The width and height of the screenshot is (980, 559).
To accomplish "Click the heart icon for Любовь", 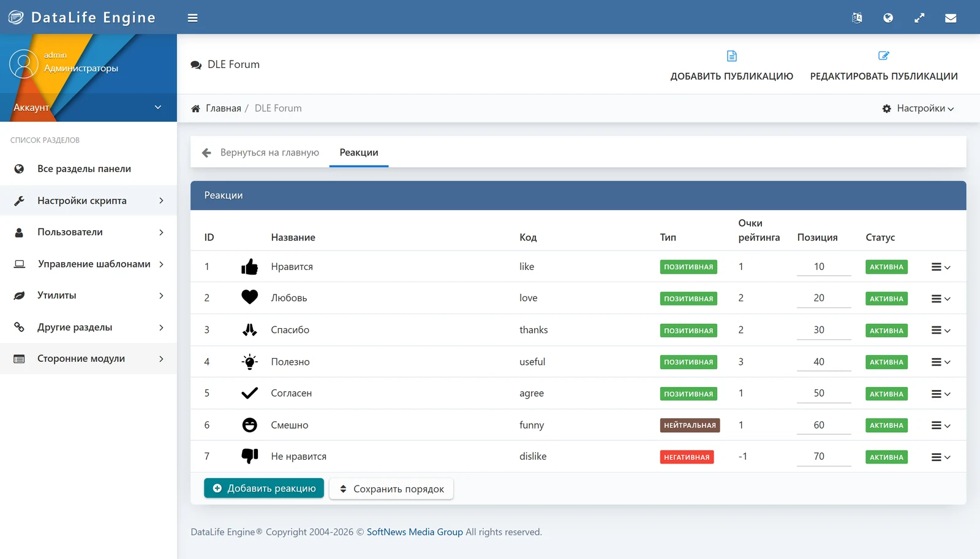I will [249, 298].
